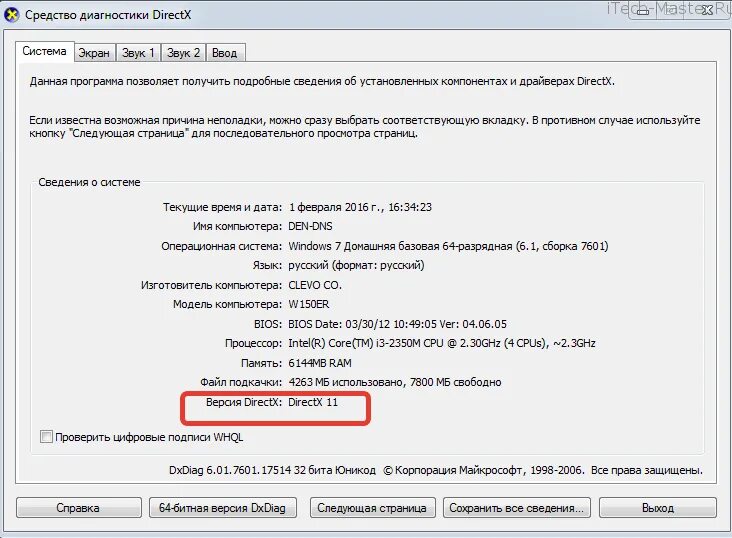732x538 pixels.
Task: Go to Следующая страница
Action: point(372,508)
